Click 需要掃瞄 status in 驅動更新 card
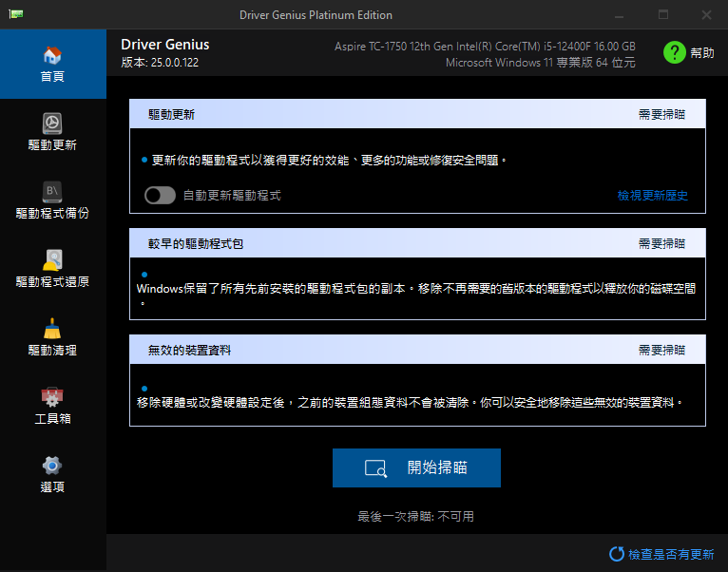728x572 pixels. point(661,115)
